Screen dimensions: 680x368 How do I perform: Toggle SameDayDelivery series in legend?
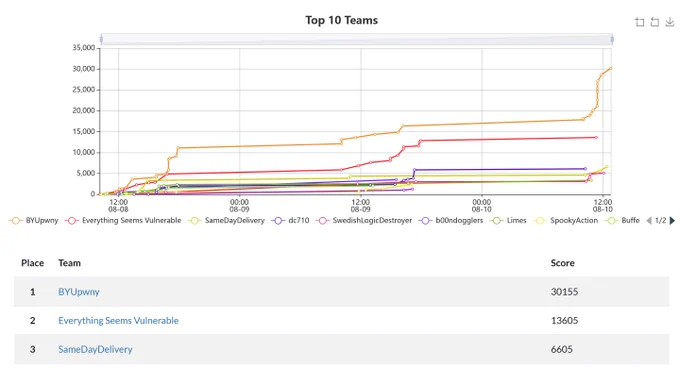226,221
